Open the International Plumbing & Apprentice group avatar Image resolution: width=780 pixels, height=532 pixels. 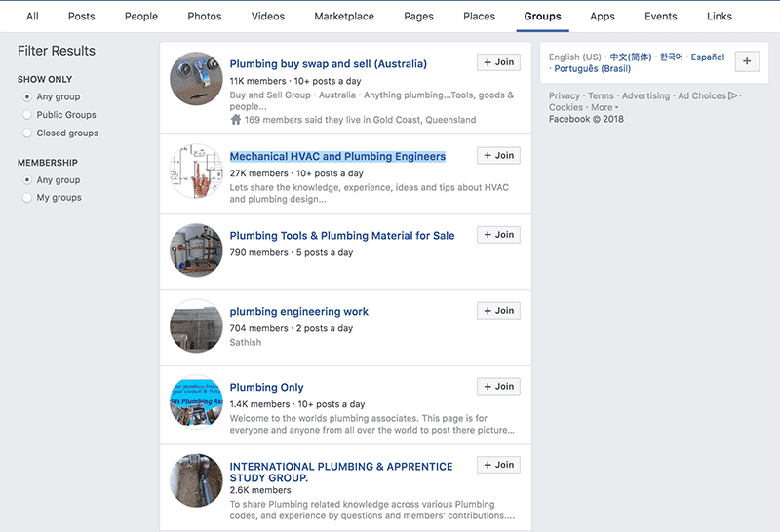[197, 480]
